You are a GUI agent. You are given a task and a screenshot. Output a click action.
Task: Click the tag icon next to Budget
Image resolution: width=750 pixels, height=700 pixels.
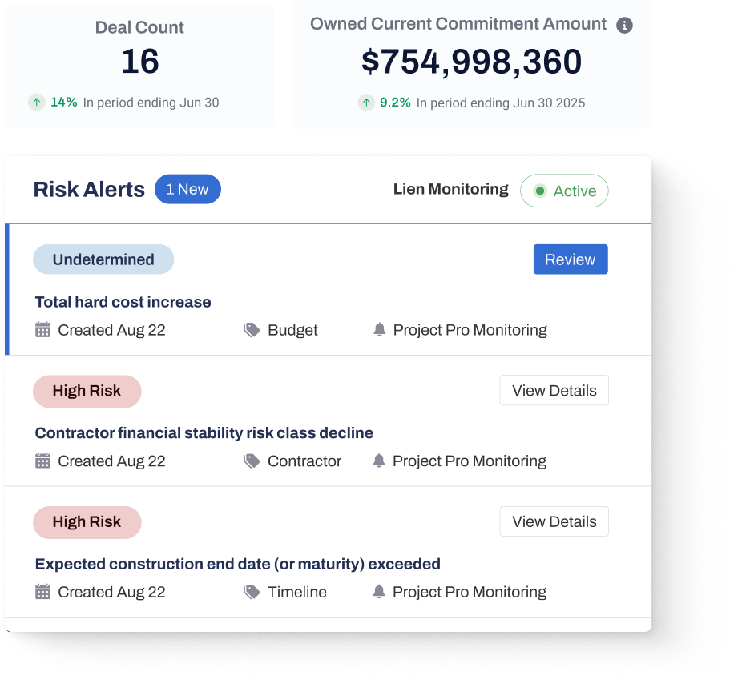click(x=252, y=330)
